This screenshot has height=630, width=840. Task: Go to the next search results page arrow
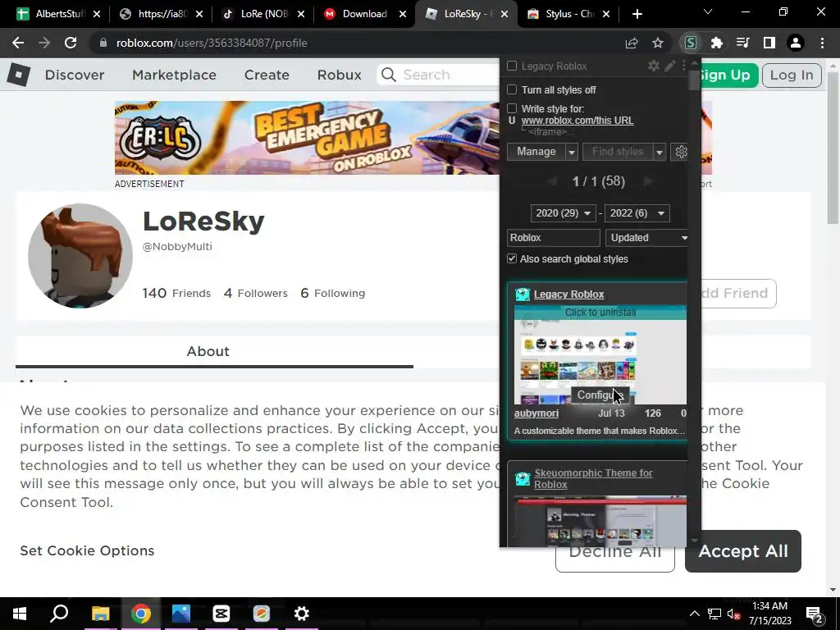pos(648,181)
